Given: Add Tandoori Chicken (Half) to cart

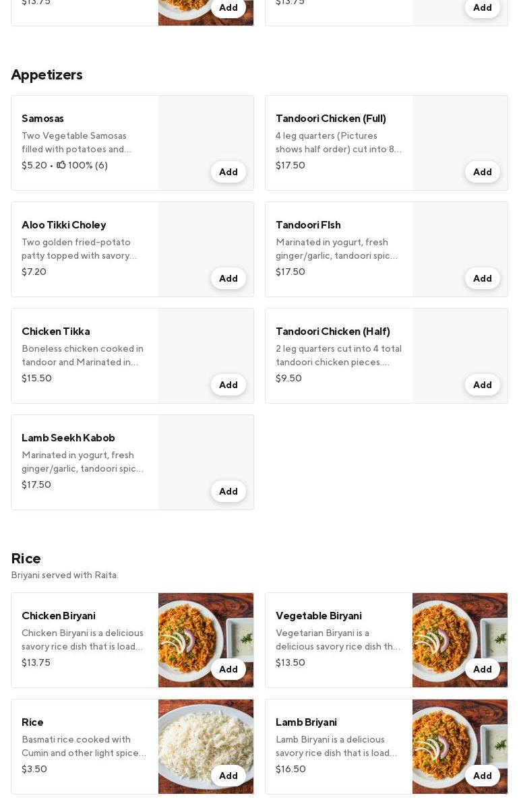Looking at the screenshot, I should tap(483, 385).
